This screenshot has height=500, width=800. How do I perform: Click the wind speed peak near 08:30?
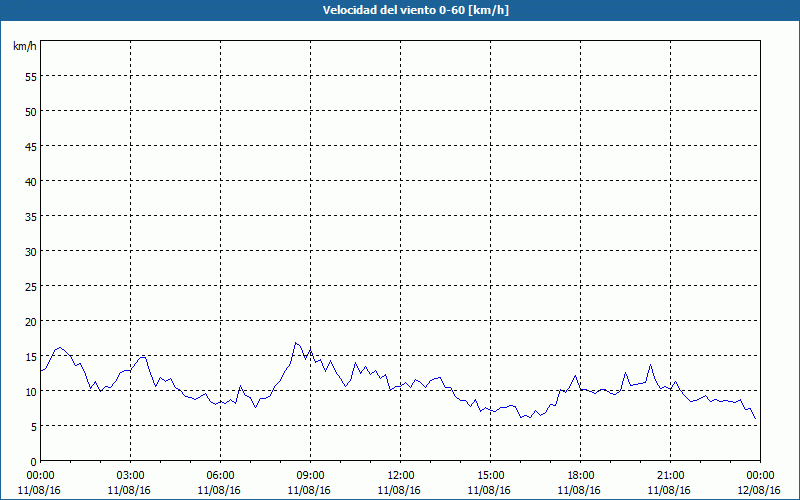(x=295, y=343)
